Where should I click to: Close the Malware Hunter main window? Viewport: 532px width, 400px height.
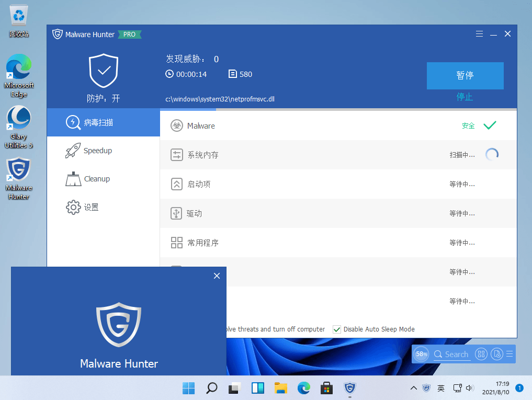(507, 34)
